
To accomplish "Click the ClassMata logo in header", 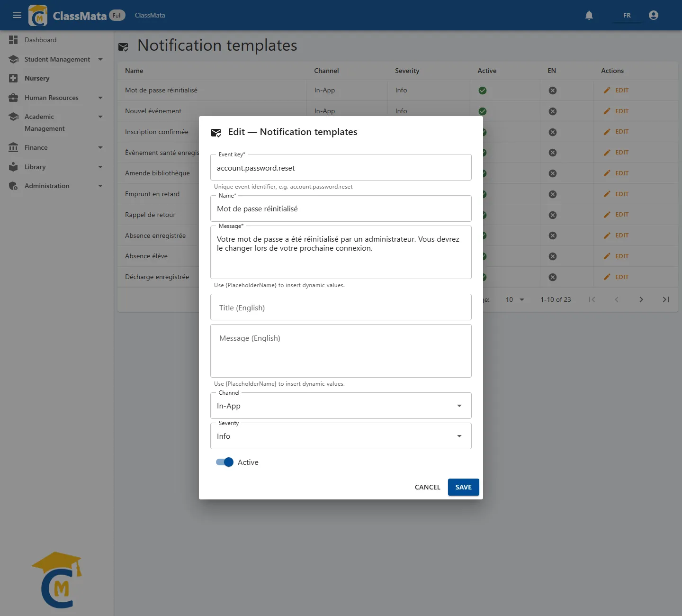I will click(x=38, y=15).
